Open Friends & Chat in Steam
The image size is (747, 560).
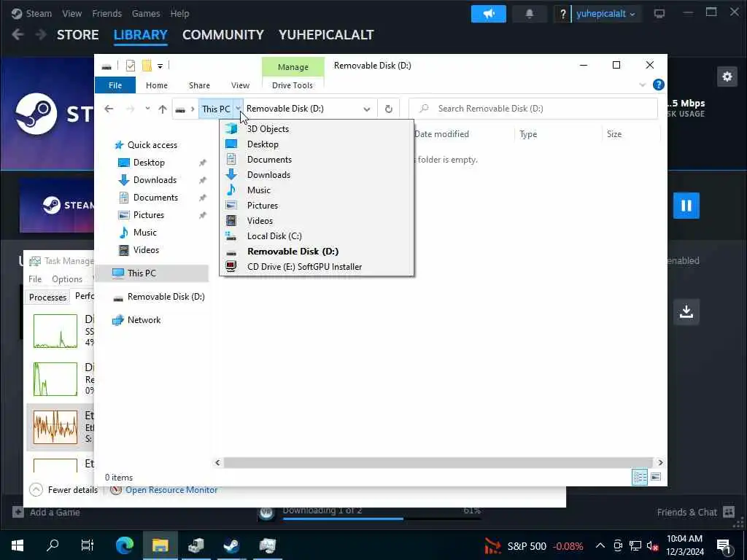click(x=695, y=513)
